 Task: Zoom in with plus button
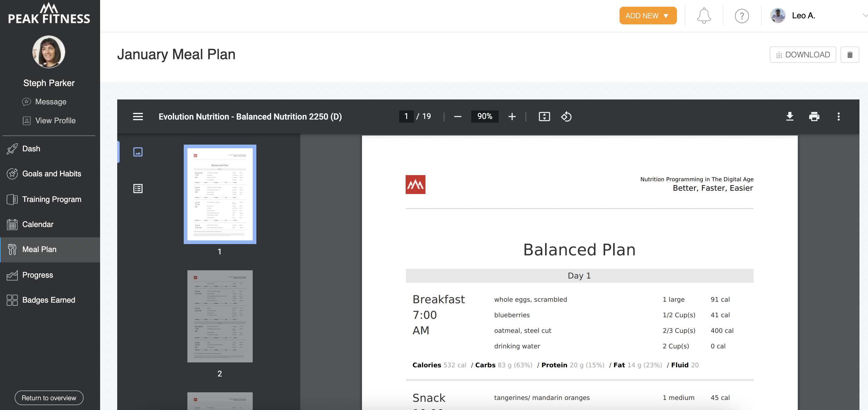click(x=512, y=117)
